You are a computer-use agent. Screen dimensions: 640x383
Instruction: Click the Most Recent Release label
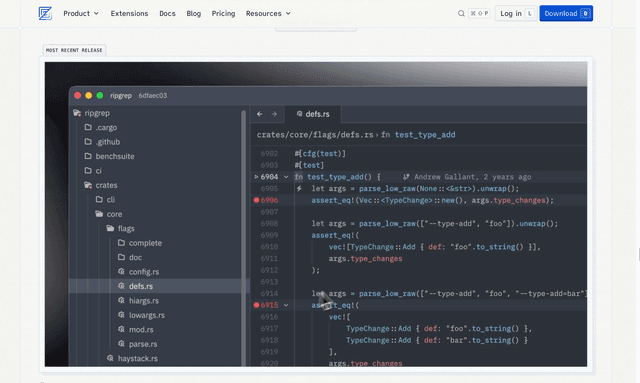[74, 50]
